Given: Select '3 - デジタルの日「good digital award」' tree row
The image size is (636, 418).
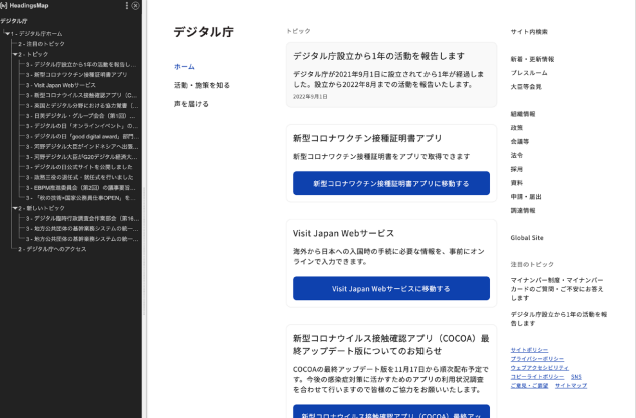Looking at the screenshot, I should pos(82,137).
